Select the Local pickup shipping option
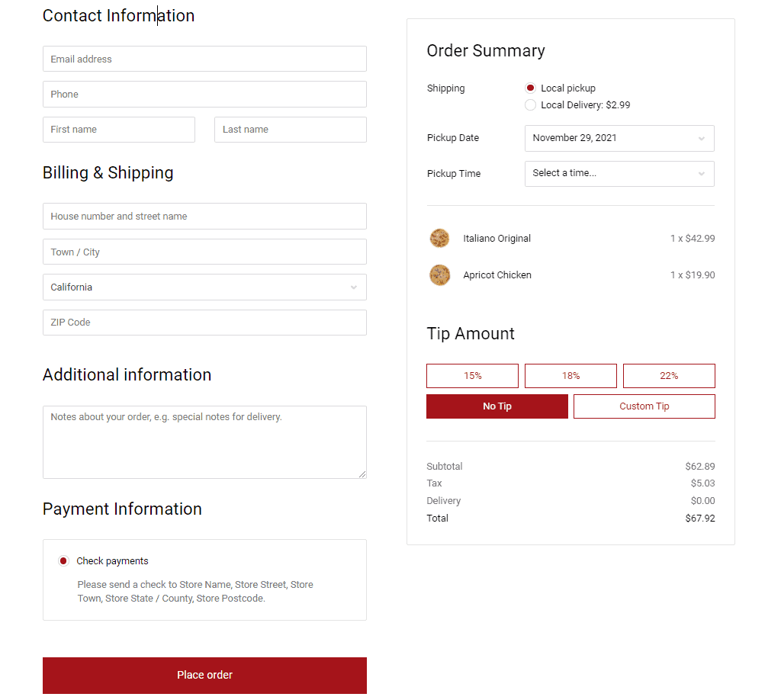Image resolution: width=781 pixels, height=700 pixels. (x=531, y=88)
